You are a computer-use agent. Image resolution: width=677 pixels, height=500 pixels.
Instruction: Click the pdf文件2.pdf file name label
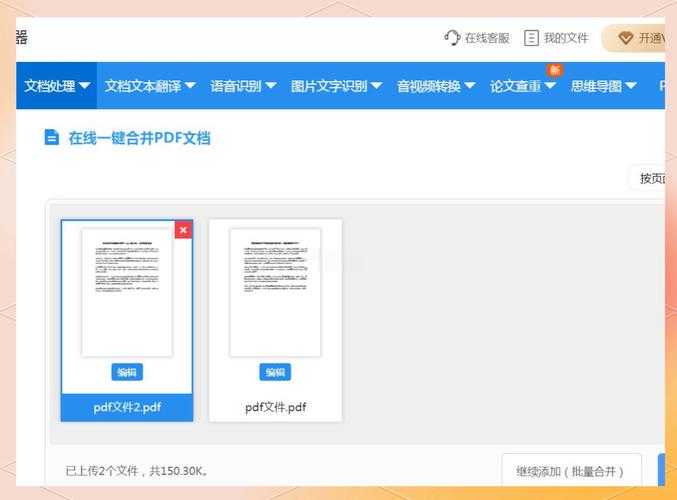coord(127,407)
